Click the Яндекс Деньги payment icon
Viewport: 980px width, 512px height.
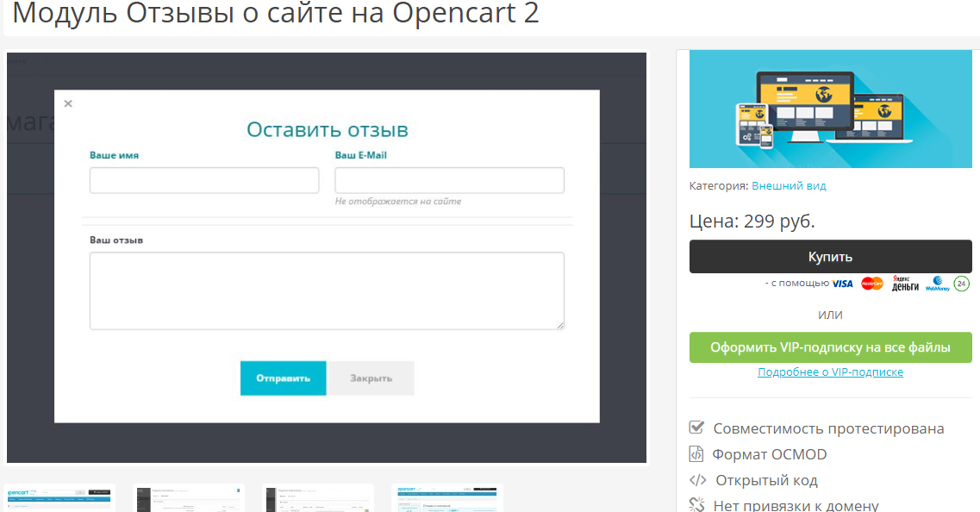click(x=905, y=284)
